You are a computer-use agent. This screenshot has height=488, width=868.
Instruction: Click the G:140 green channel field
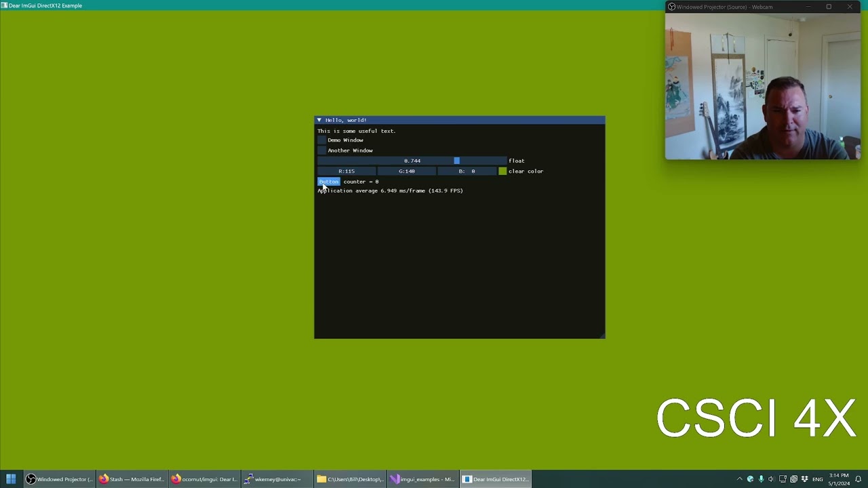406,171
